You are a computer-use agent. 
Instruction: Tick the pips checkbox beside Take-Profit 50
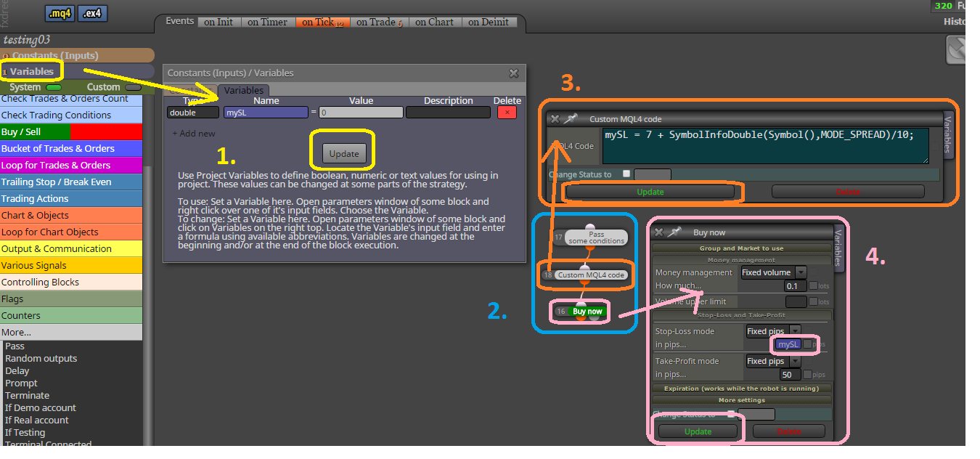tap(807, 375)
